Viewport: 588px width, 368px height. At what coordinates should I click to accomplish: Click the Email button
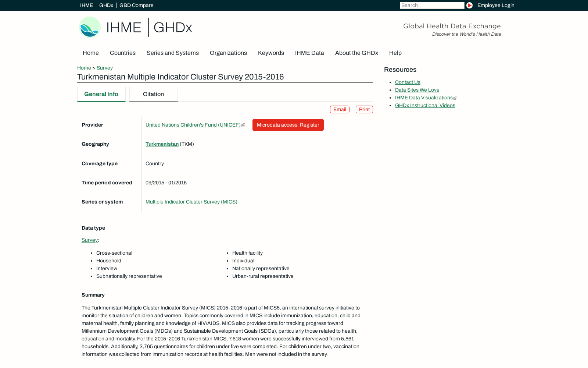[340, 110]
